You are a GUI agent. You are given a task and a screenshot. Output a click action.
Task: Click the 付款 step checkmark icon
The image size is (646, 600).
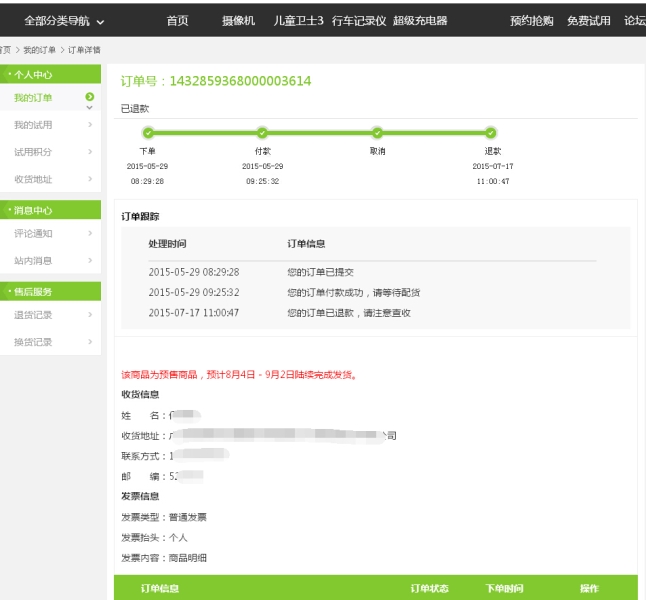click(x=262, y=132)
